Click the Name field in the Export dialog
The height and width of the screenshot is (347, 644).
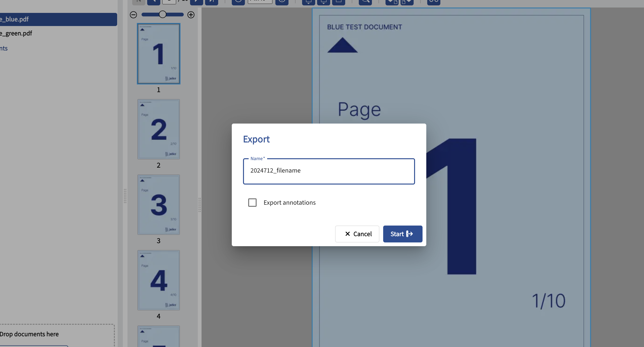(x=329, y=171)
